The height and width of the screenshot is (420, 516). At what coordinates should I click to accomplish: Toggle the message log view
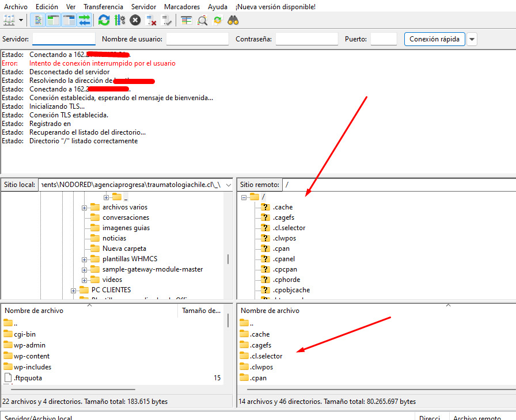37,20
